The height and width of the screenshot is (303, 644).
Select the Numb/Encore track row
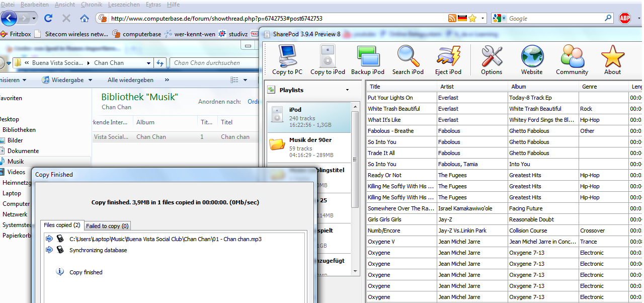tap(504, 231)
